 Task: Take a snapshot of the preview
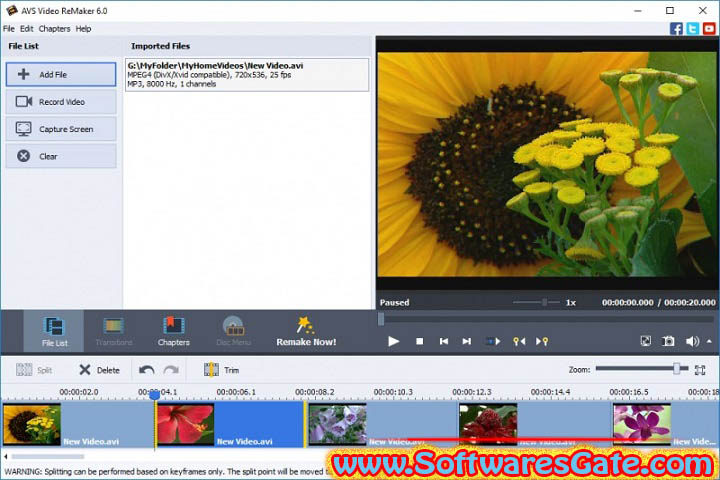pos(668,341)
